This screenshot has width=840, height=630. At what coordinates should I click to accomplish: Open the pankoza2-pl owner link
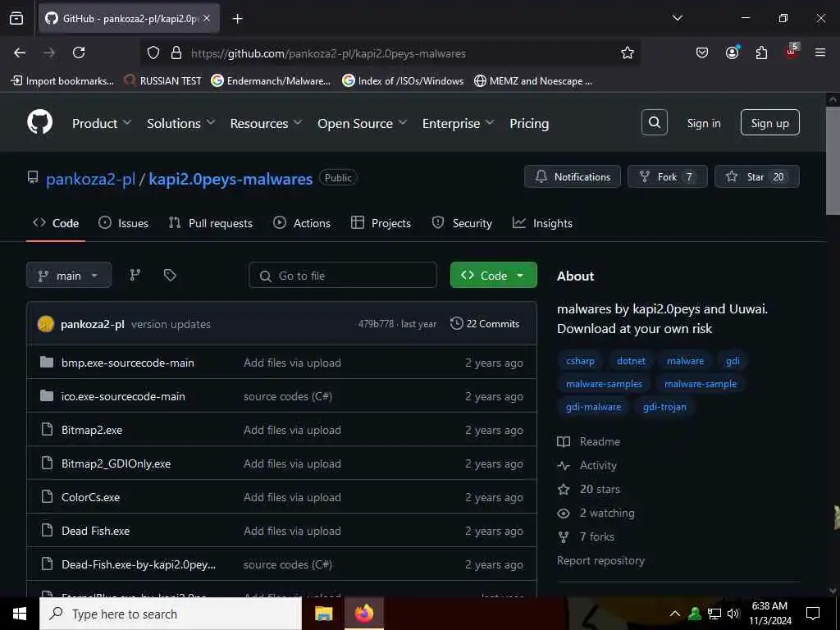click(x=90, y=179)
